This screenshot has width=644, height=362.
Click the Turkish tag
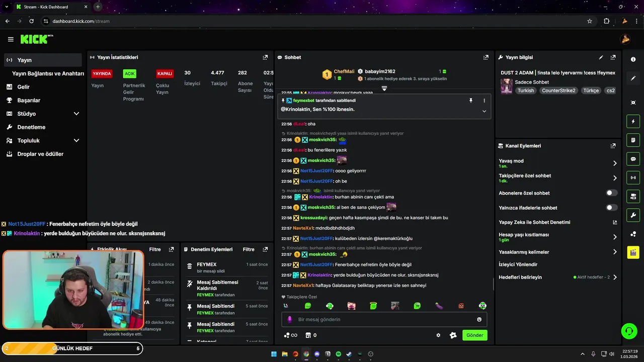pyautogui.click(x=526, y=90)
